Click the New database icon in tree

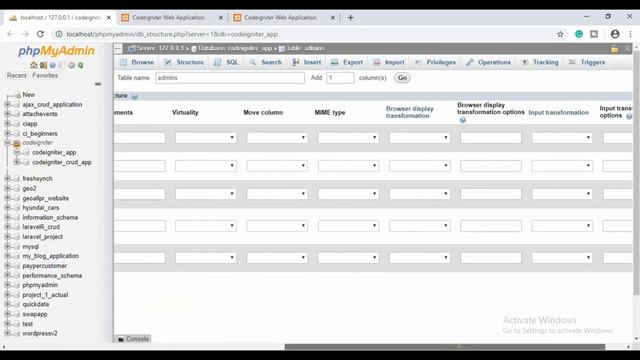pos(18,95)
